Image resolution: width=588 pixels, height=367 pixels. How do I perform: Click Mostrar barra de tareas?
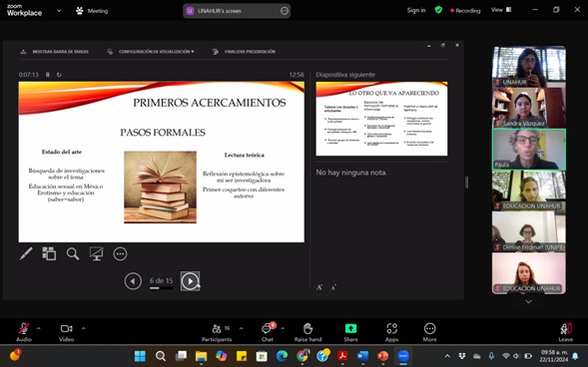[x=55, y=52]
